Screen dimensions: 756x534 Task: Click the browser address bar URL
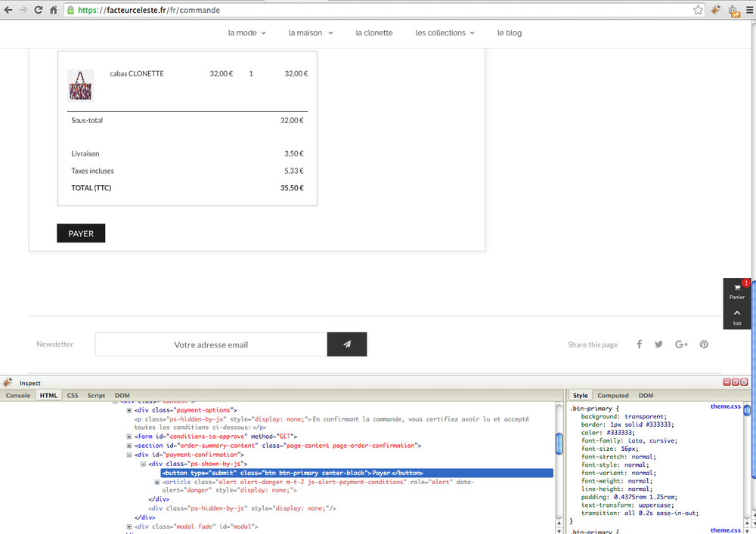(x=148, y=10)
